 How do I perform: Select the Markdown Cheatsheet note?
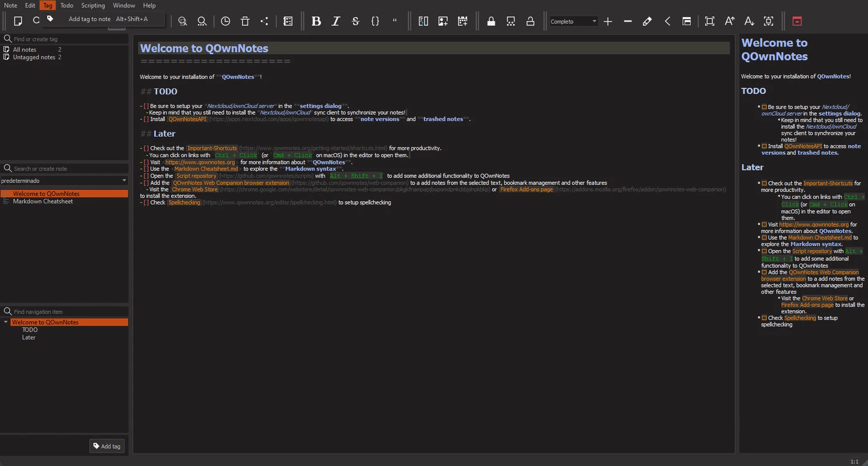point(64,201)
